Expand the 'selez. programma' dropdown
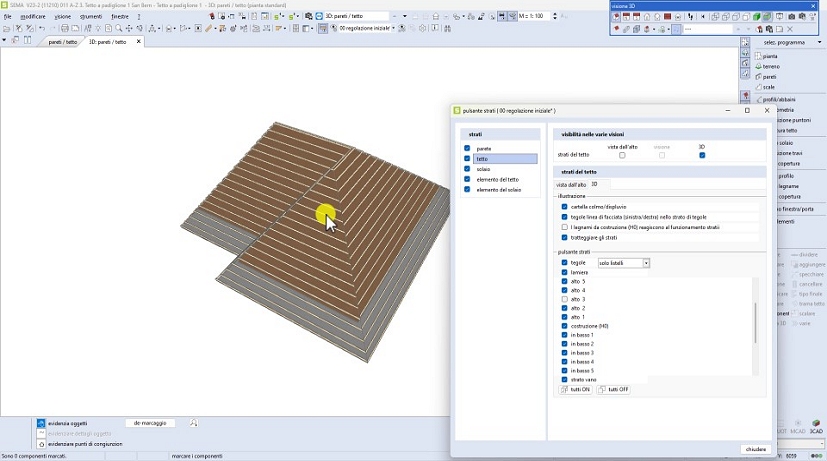 coord(818,43)
